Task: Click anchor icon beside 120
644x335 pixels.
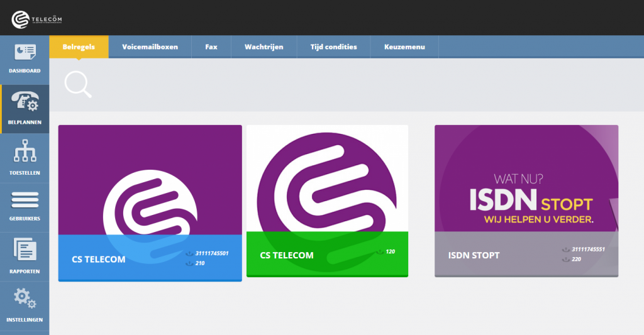Action: (x=380, y=251)
